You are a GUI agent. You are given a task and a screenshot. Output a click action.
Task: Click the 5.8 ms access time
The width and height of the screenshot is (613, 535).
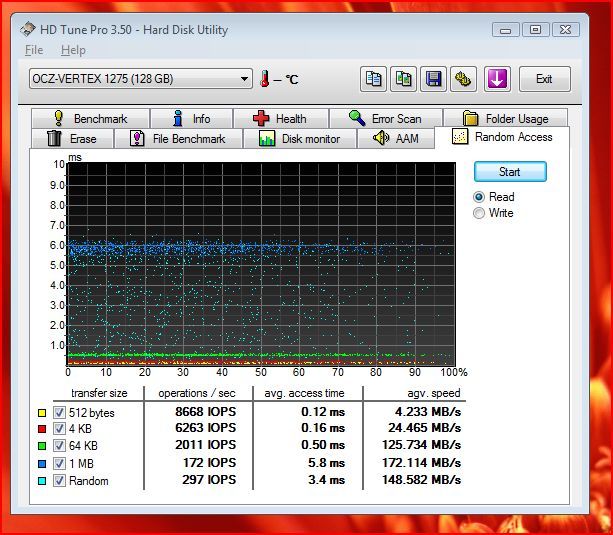click(326, 463)
